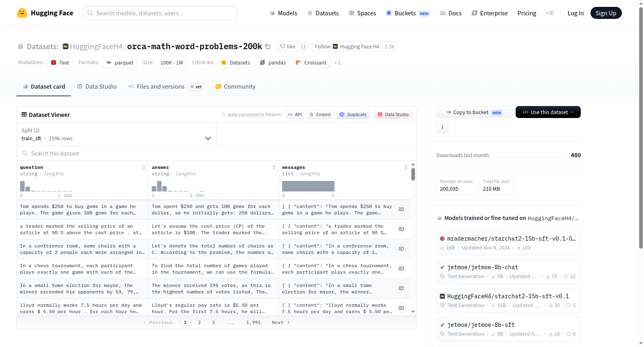
Task: Open Data Studio from viewer header
Action: [392, 114]
